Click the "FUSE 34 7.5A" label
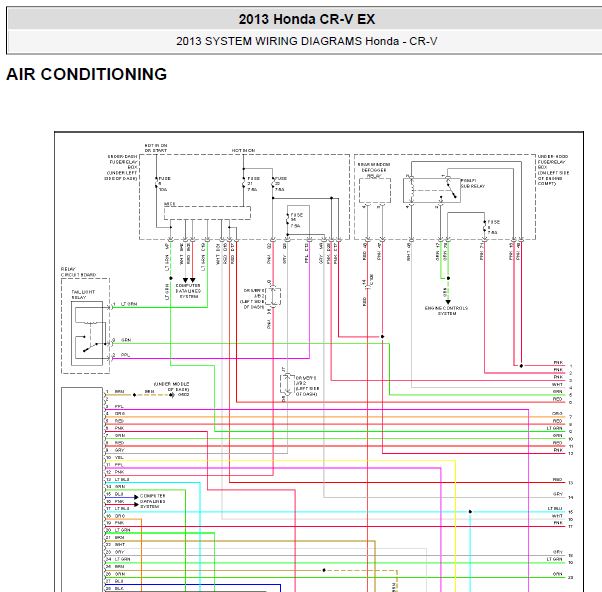Screen dimensions: 602x592 coord(296,220)
